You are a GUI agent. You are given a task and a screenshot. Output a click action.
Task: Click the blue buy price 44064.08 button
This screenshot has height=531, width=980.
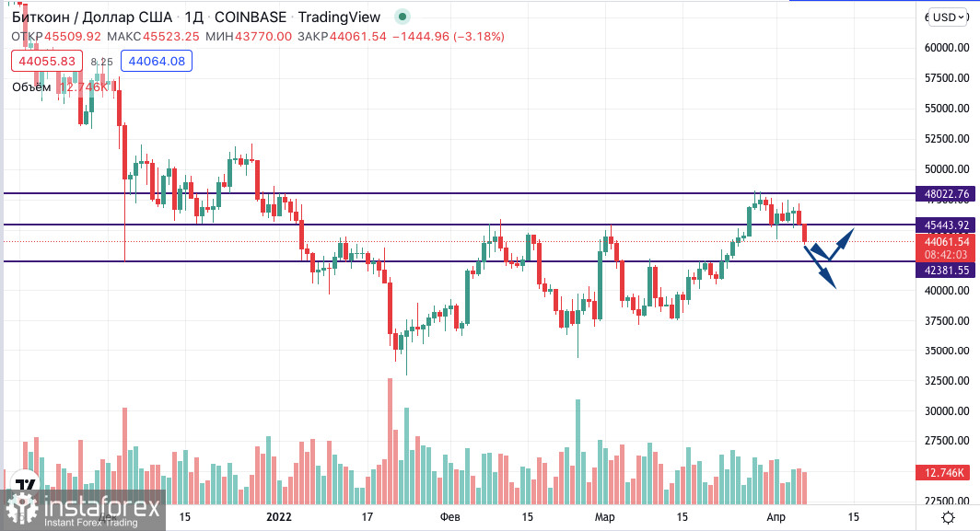tap(157, 62)
